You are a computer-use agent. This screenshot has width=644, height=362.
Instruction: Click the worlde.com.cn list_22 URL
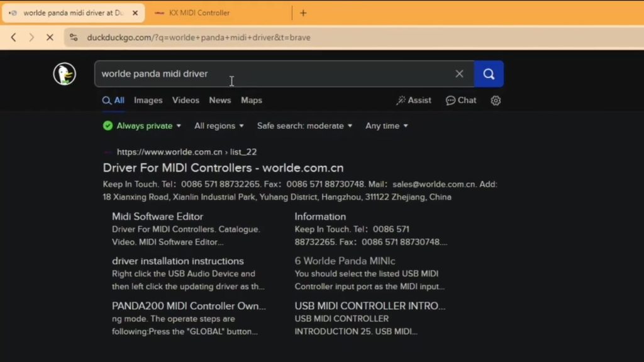(187, 152)
